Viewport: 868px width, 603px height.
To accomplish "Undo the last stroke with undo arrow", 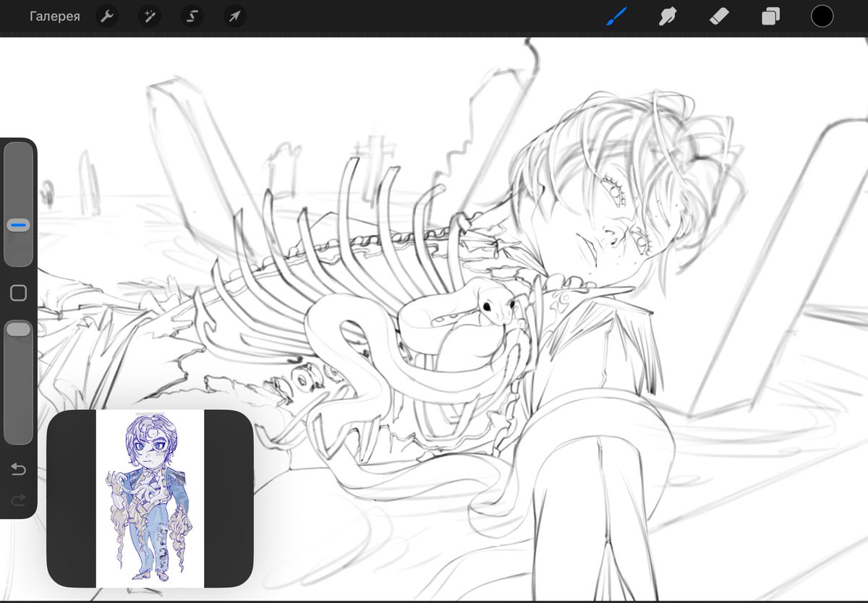I will (x=19, y=470).
